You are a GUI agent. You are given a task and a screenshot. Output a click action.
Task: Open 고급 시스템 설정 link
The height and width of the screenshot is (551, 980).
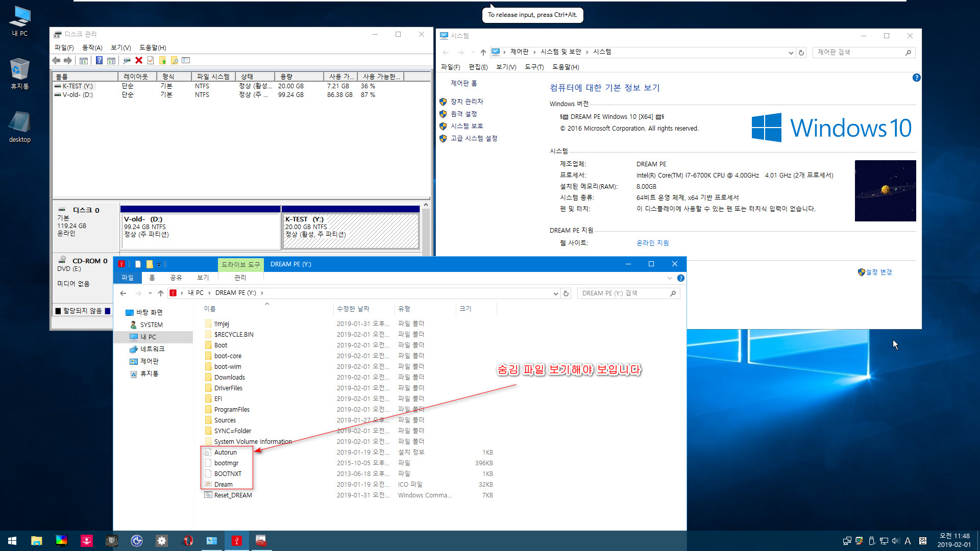coord(474,138)
